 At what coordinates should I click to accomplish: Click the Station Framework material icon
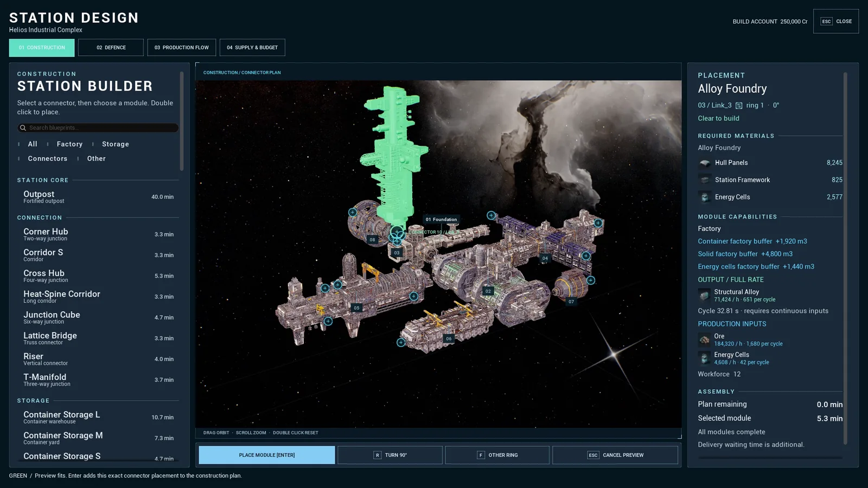pyautogui.click(x=705, y=180)
